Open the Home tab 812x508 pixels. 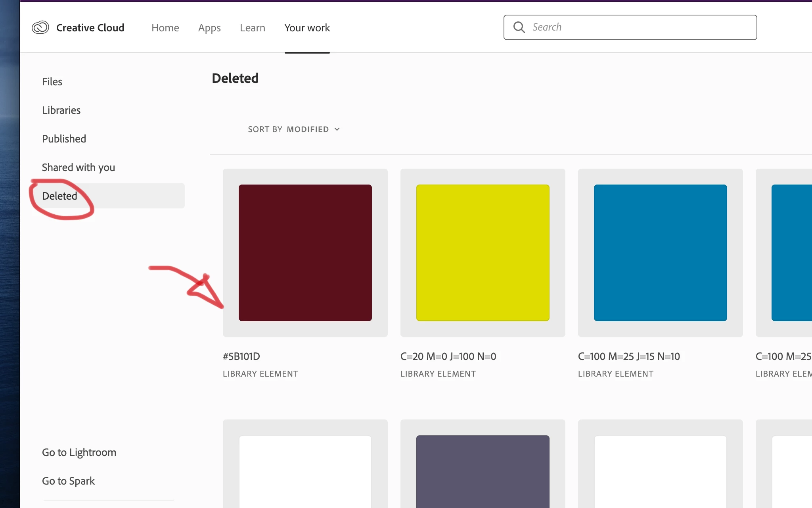point(165,28)
